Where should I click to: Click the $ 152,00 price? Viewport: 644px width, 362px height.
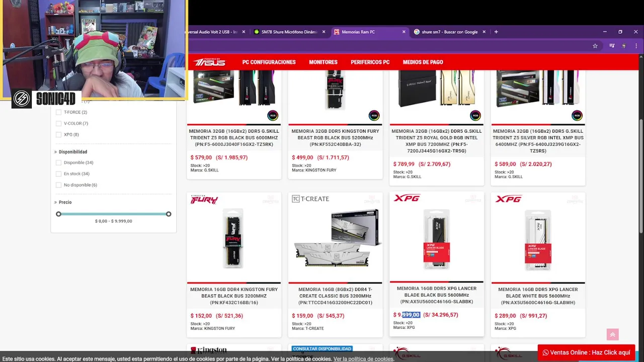click(x=201, y=316)
